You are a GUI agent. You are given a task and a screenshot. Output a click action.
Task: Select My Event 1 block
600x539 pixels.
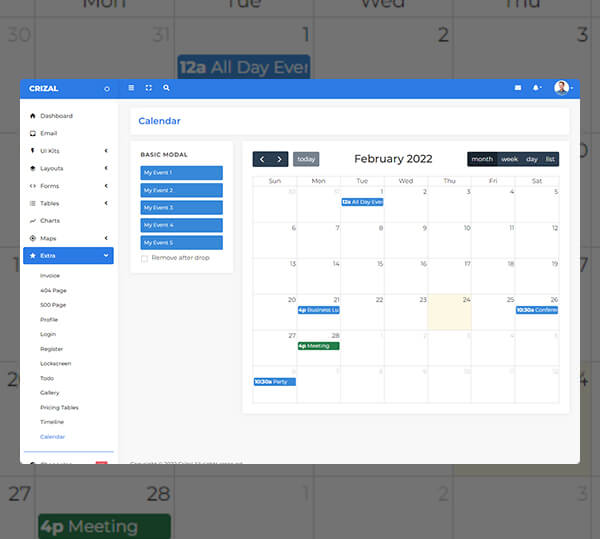pyautogui.click(x=181, y=173)
